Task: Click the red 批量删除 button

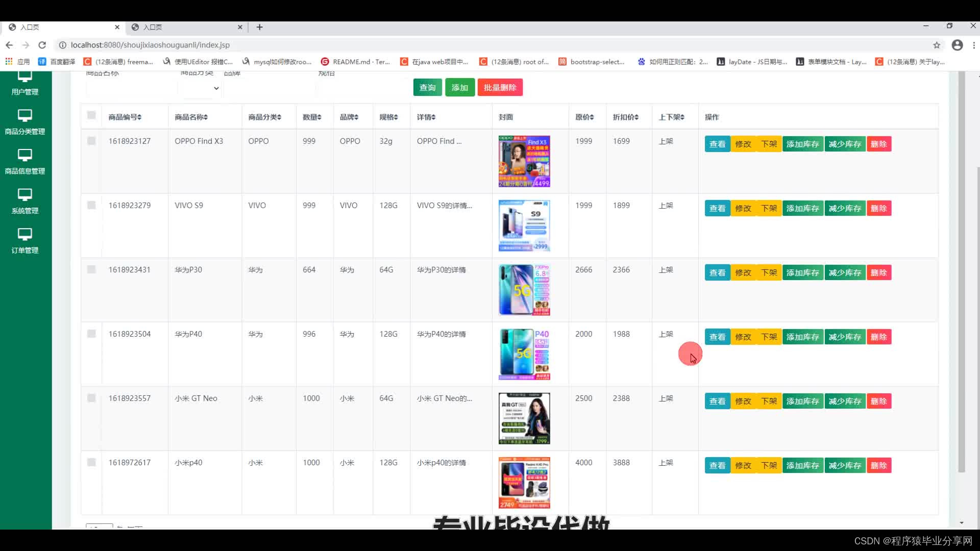Action: point(500,87)
